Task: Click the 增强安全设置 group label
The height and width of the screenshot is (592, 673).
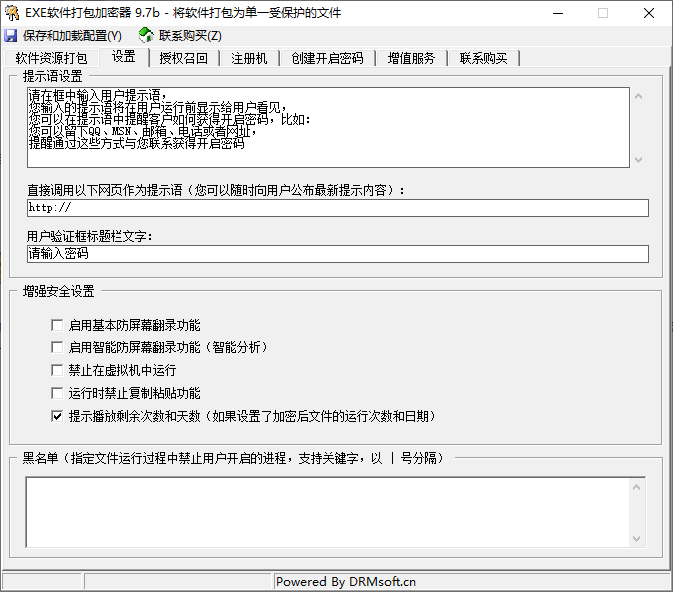Action: click(58, 291)
